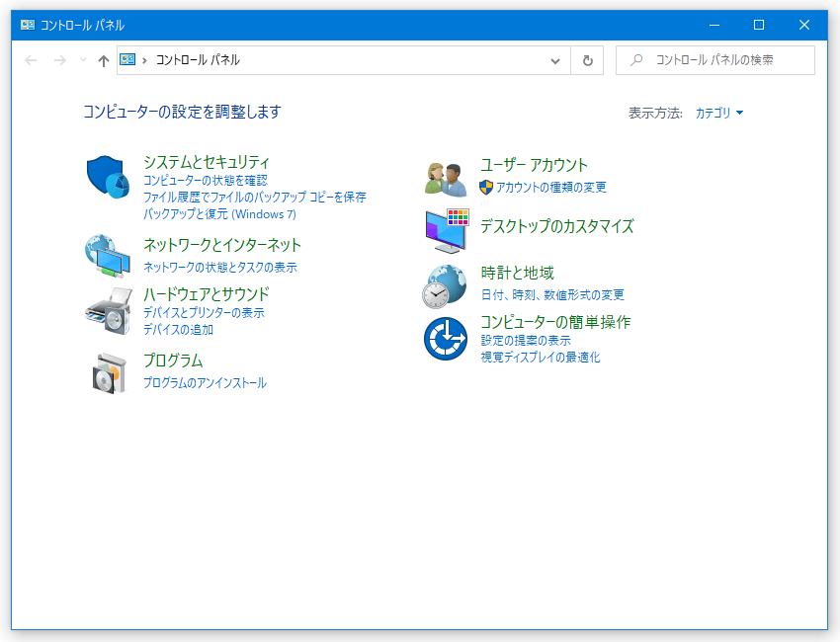840x642 pixels.
Task: Open 時計と地域 category heading
Action: pyautogui.click(x=518, y=273)
